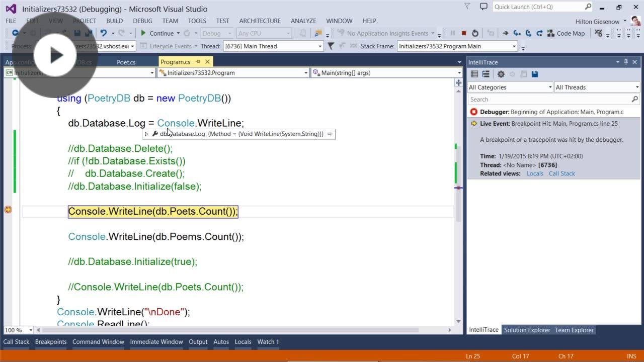Click the IntelliTrace save session icon

tap(535, 74)
